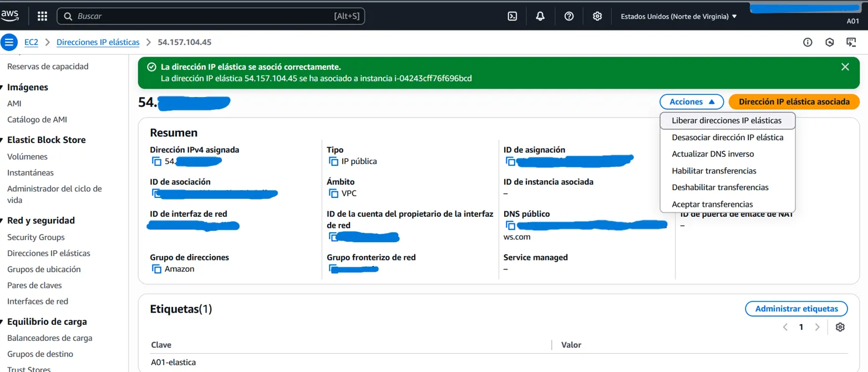Open the notifications bell
Screen dimensions: 868x372
[540, 17]
